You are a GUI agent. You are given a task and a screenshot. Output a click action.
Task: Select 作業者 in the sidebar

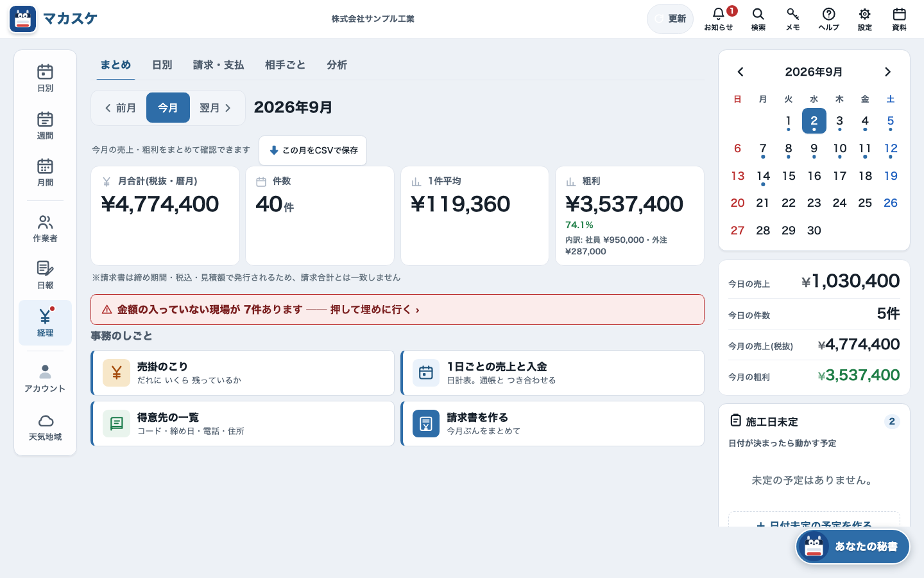pos(45,229)
